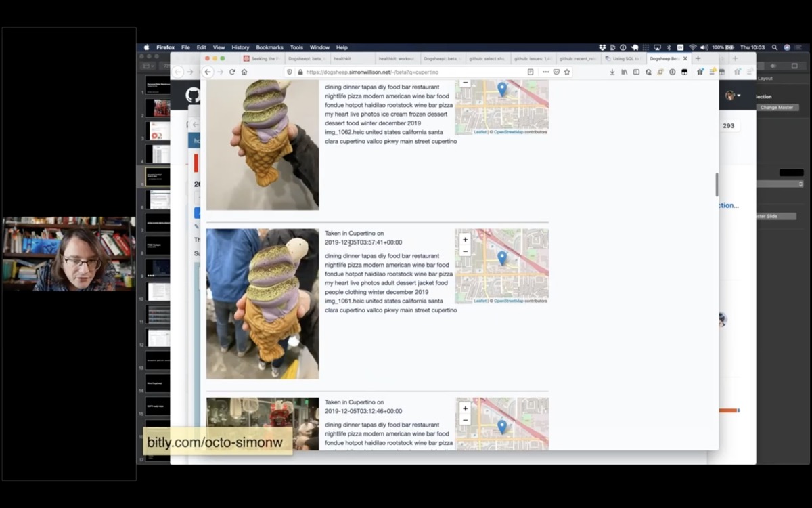Open the Edit menu

coord(202,47)
